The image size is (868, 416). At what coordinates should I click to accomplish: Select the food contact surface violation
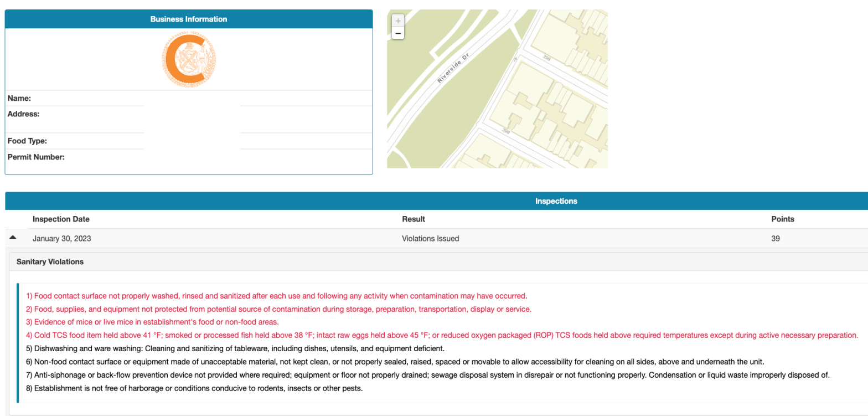point(276,296)
